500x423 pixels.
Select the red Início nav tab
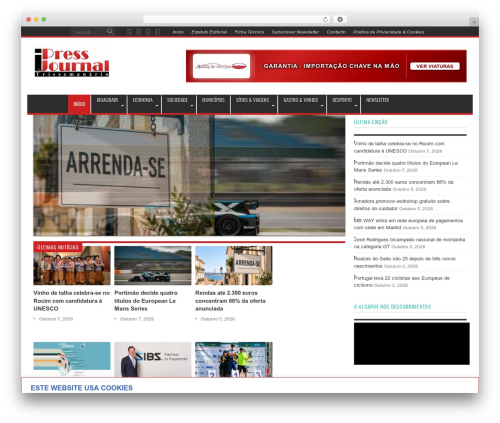pyautogui.click(x=79, y=104)
